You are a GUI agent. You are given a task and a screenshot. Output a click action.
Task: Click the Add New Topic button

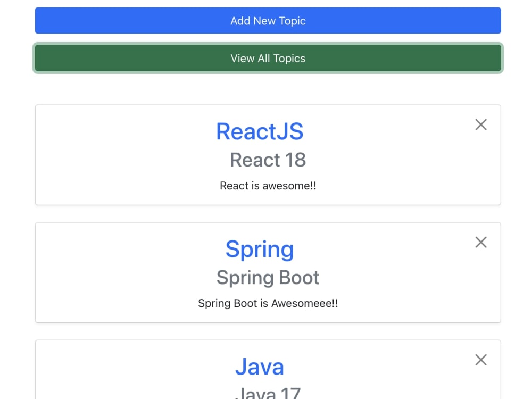(268, 20)
